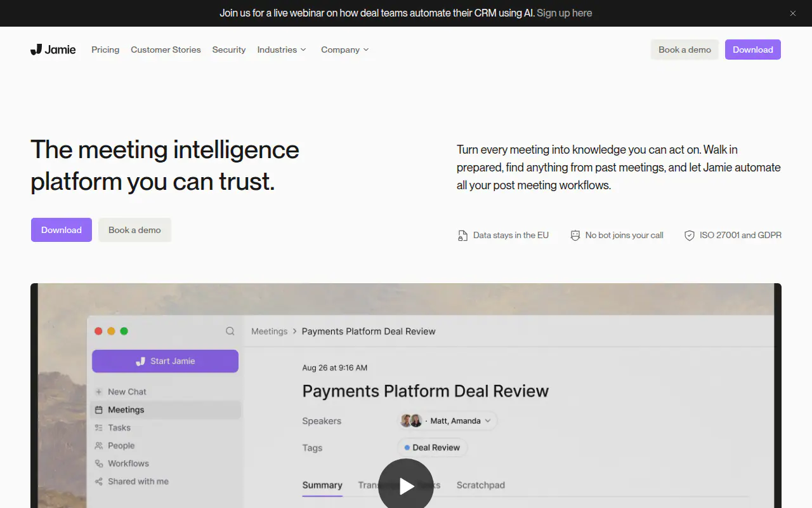The image size is (812, 508).
Task: Click the Payments Platform Deal Review heading
Action: pos(426,391)
